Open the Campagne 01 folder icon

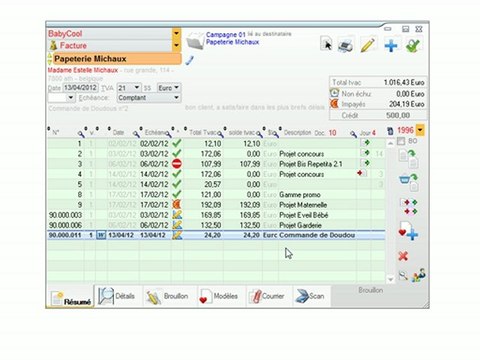pos(195,42)
